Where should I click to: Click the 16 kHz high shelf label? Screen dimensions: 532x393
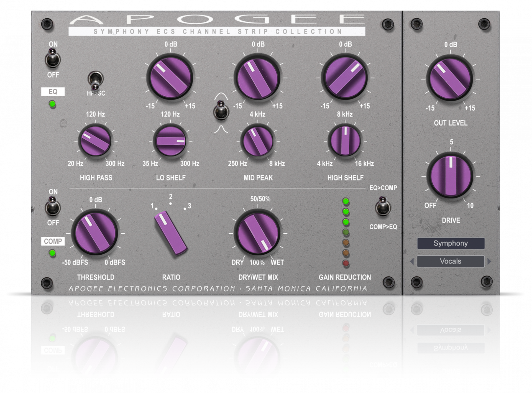(364, 164)
